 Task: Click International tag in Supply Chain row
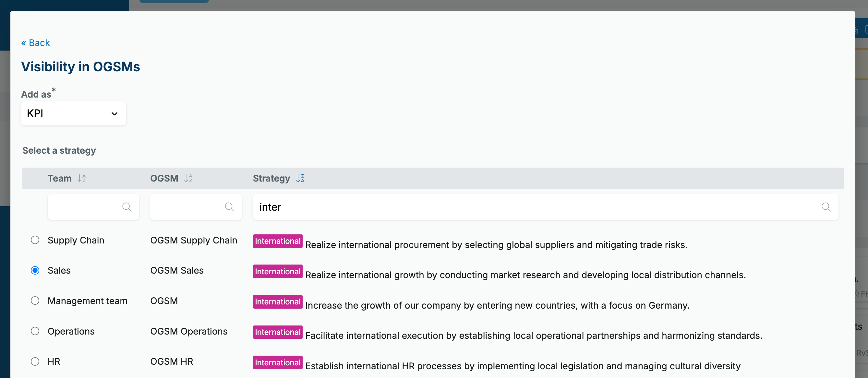click(278, 241)
